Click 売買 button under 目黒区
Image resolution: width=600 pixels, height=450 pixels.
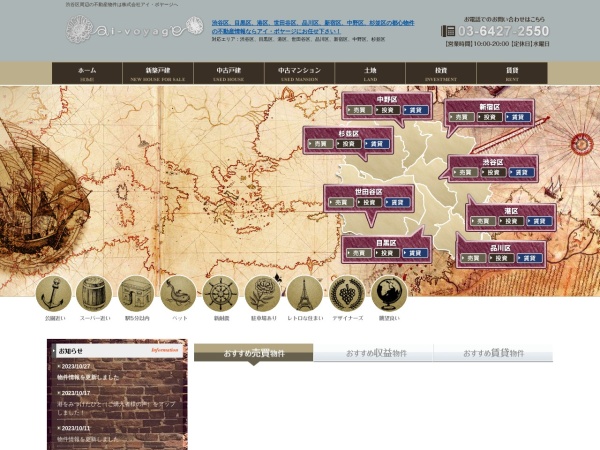tap(359, 253)
